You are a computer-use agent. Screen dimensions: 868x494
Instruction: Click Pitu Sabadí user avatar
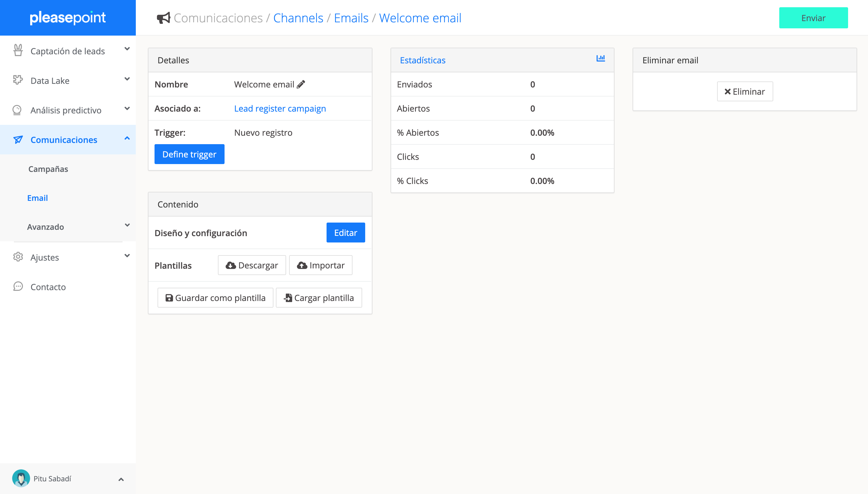click(x=21, y=478)
